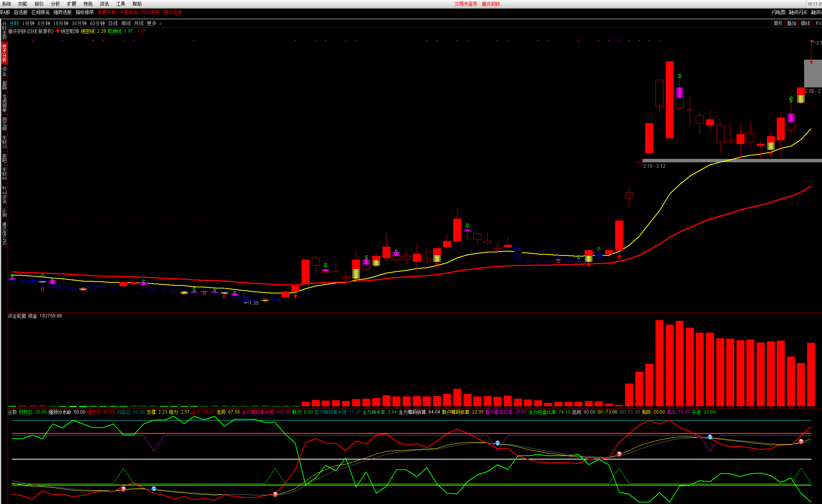Open the 帮助 menu
Viewport: 822px width, 504px height.
tap(137, 4)
